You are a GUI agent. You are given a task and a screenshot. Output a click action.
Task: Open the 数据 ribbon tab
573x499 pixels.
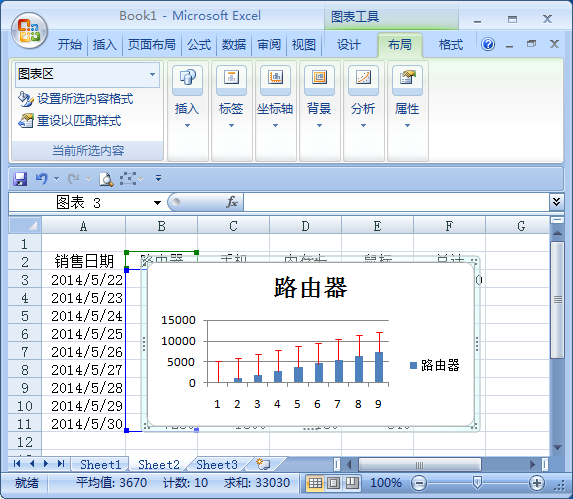point(234,45)
